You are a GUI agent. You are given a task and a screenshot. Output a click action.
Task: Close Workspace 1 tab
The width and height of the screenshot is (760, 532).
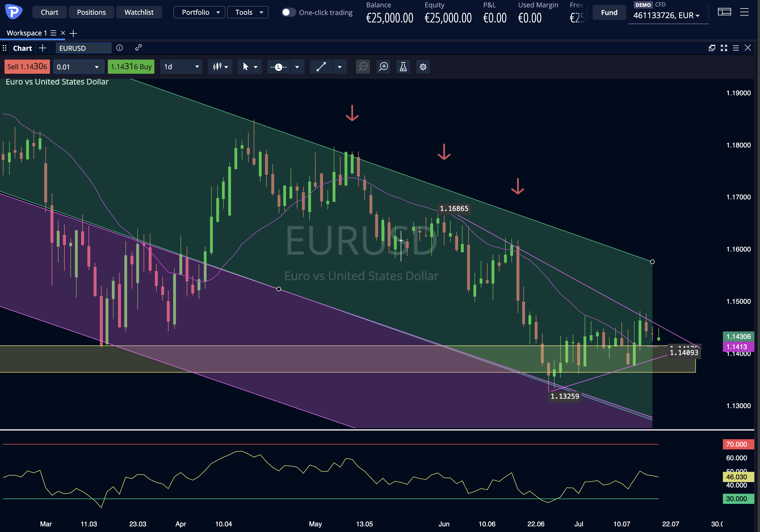tap(63, 33)
